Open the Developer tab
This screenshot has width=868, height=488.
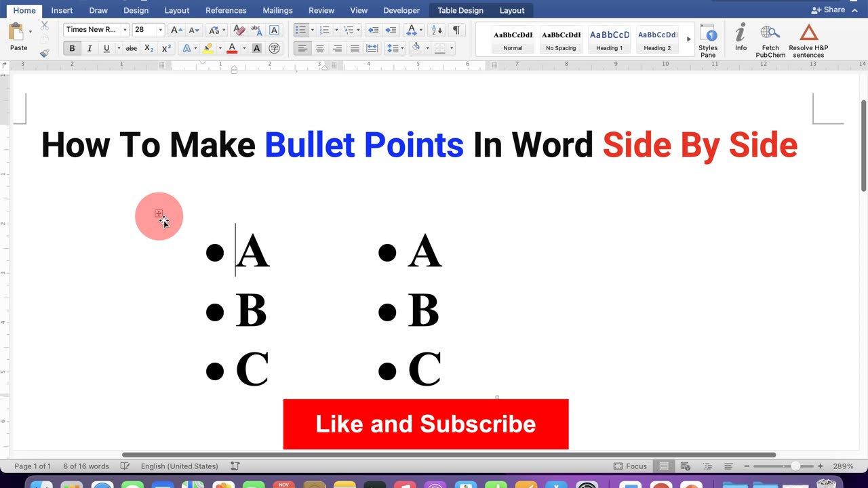pos(401,10)
